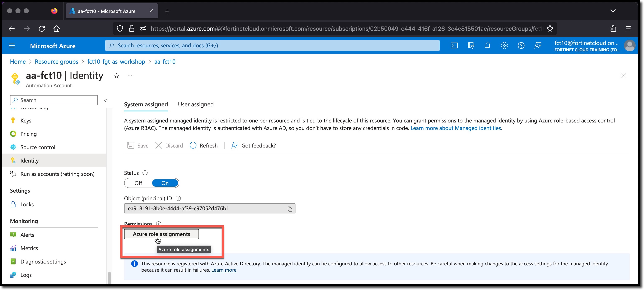Click Save to apply identity changes

138,145
